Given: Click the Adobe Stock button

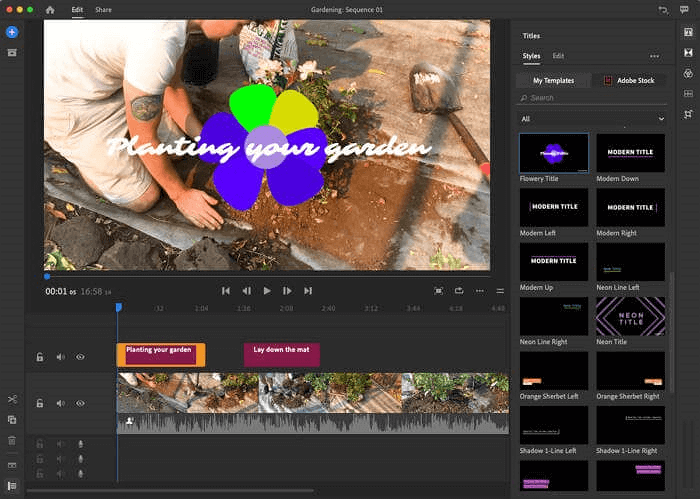Looking at the screenshot, I should tap(630, 80).
